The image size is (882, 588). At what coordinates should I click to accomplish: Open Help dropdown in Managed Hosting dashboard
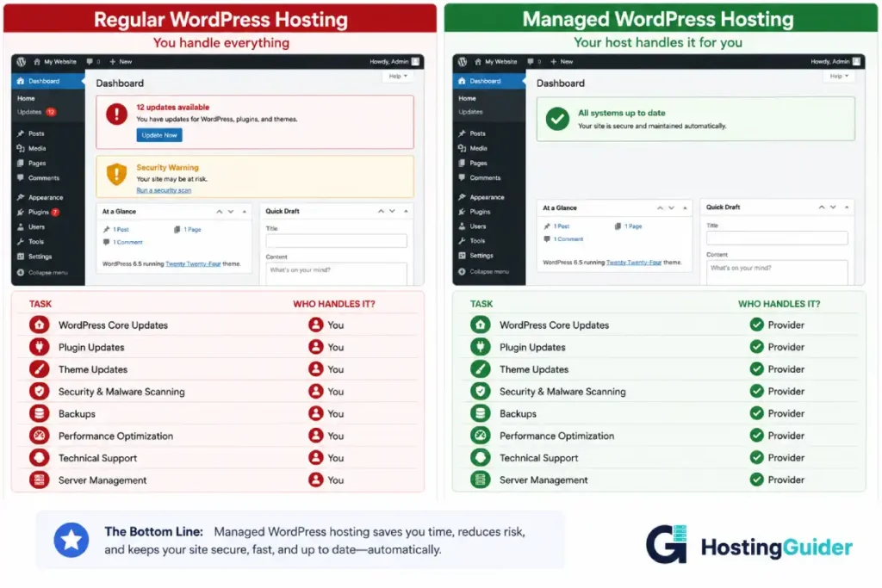pyautogui.click(x=839, y=76)
